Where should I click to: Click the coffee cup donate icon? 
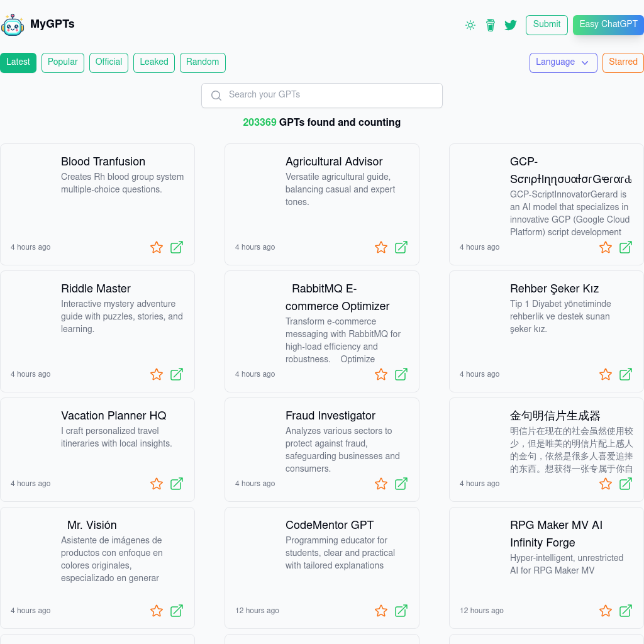[491, 25]
